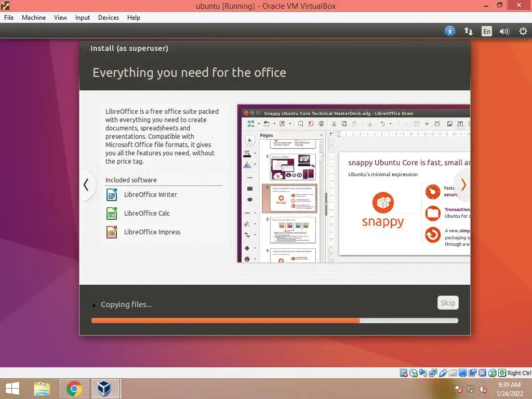
Task: Click the keyboard capture green arrow icon
Action: pyautogui.click(x=502, y=373)
